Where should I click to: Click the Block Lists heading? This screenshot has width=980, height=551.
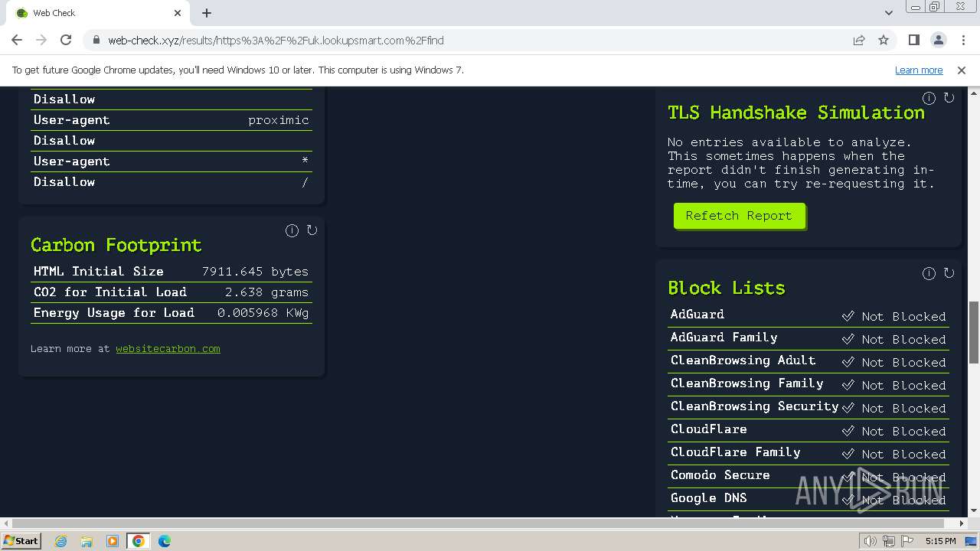pyautogui.click(x=727, y=288)
